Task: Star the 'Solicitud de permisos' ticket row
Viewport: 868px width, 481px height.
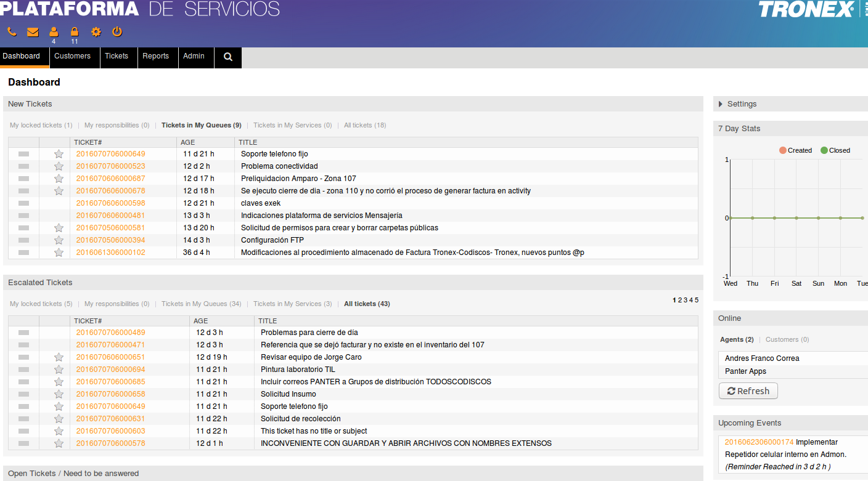Action: point(59,228)
